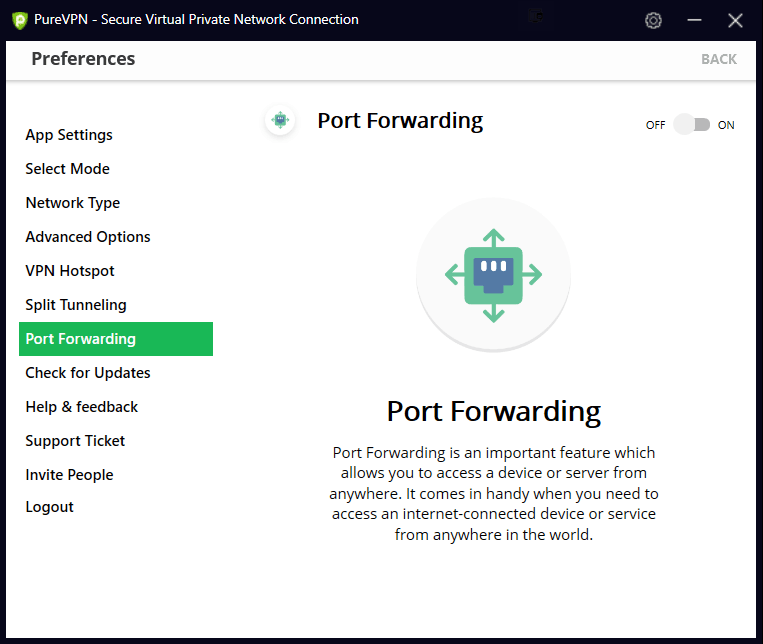Image resolution: width=763 pixels, height=644 pixels.
Task: Close the PureVPN window
Action: coord(736,20)
